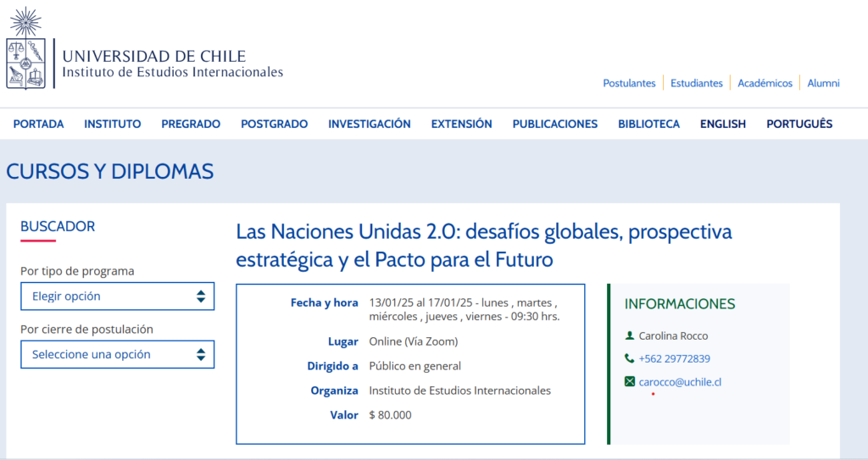Follow the Académicos link
The height and width of the screenshot is (460, 868).
coord(765,83)
